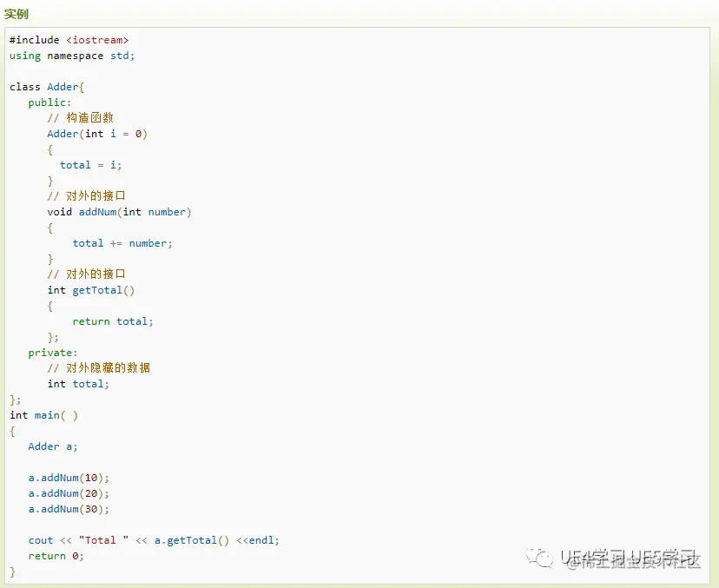The height and width of the screenshot is (588, 719).
Task: Select the class name Adder
Action: (x=62, y=86)
